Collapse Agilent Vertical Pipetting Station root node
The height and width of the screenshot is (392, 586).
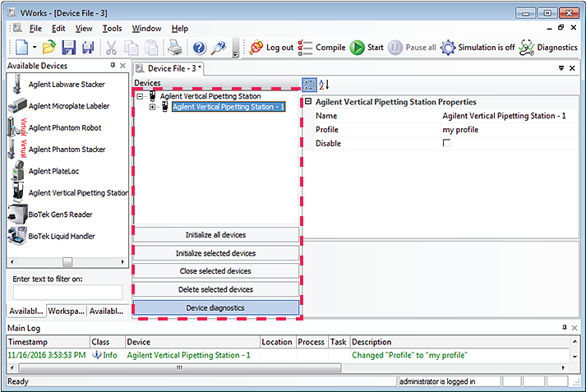pos(141,96)
